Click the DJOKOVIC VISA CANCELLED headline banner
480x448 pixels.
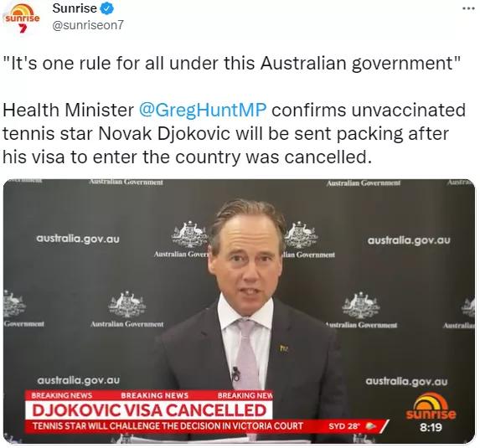(x=149, y=410)
